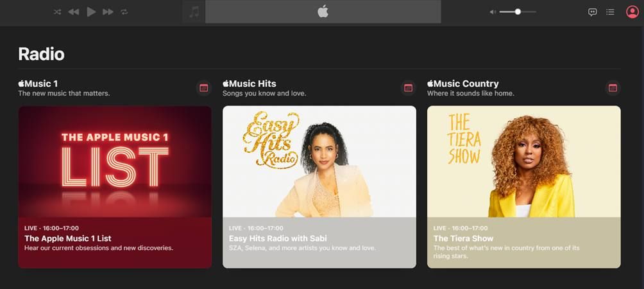The width and height of the screenshot is (644, 289).
Task: Click 'Songs you know and love.' tagline
Action: (264, 94)
